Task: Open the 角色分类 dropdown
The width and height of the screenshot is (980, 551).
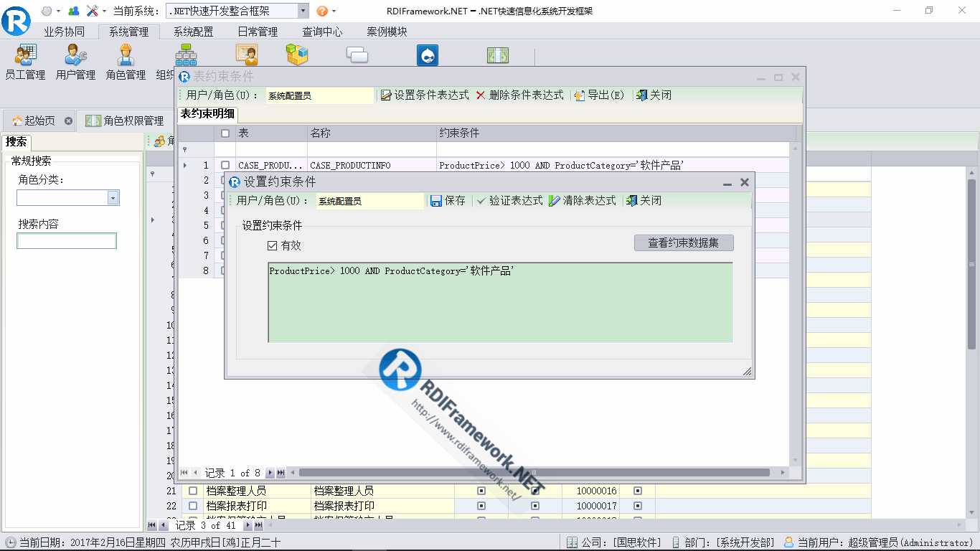Action: point(113,198)
